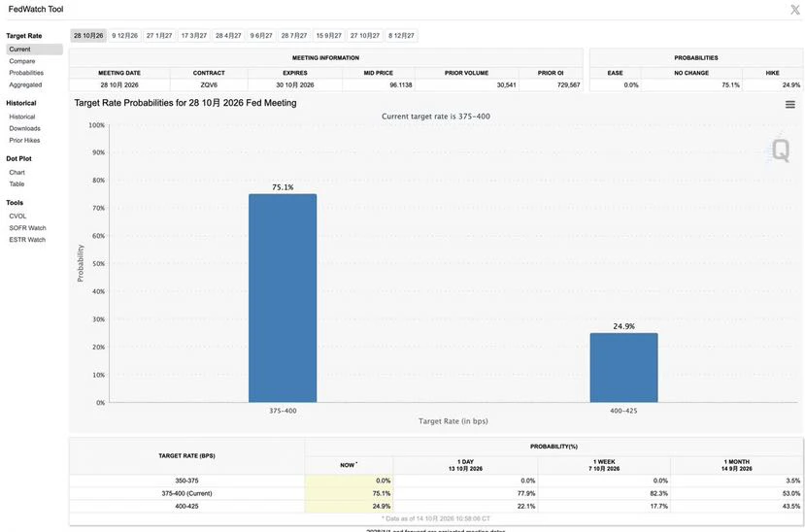Click the ZQV6 contract cell

coord(209,84)
